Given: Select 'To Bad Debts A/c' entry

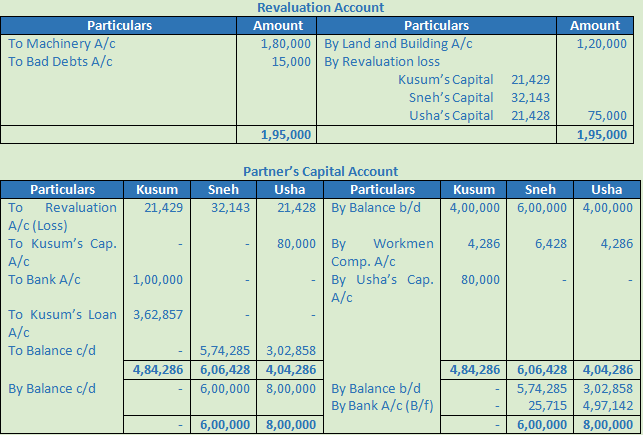Looking at the screenshot, I should click(60, 61).
